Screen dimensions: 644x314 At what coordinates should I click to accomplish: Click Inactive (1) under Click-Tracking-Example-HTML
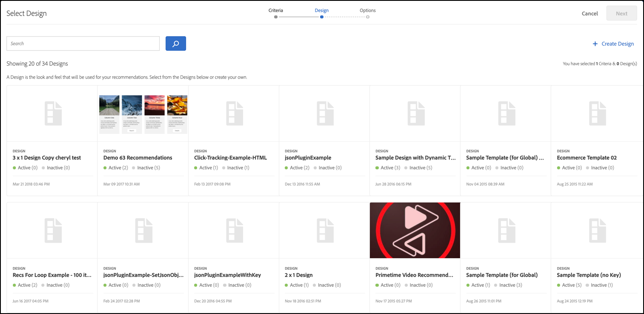[x=235, y=168]
